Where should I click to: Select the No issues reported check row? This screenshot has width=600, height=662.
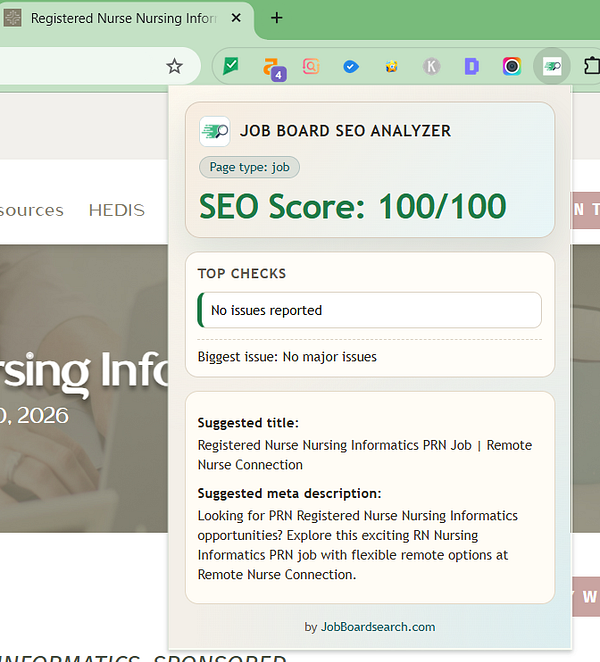369,310
